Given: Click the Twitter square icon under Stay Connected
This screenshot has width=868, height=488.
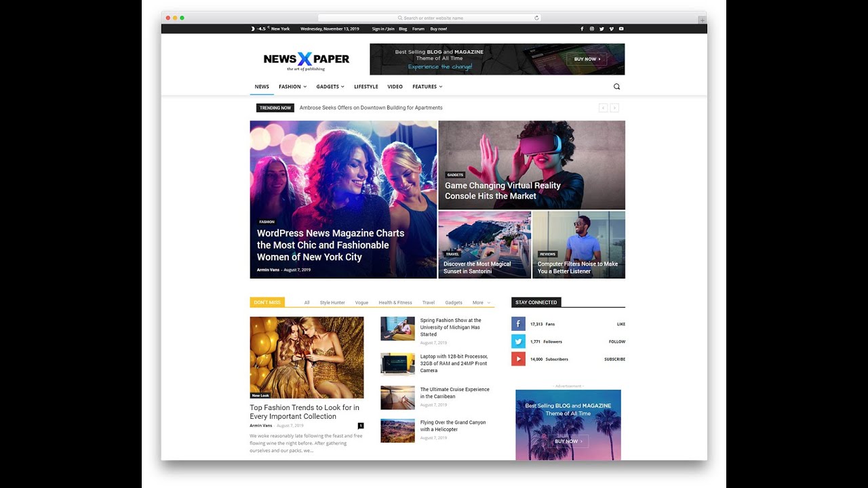Looking at the screenshot, I should (518, 342).
